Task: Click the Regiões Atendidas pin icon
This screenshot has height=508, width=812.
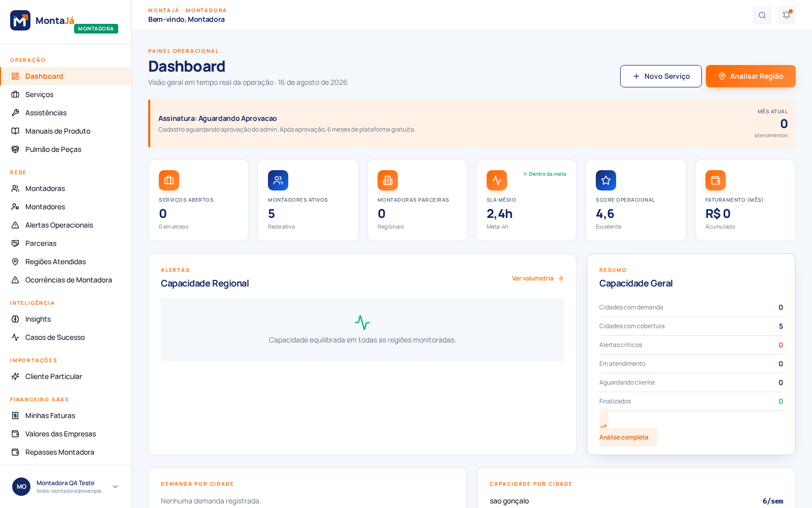Action: [15, 262]
